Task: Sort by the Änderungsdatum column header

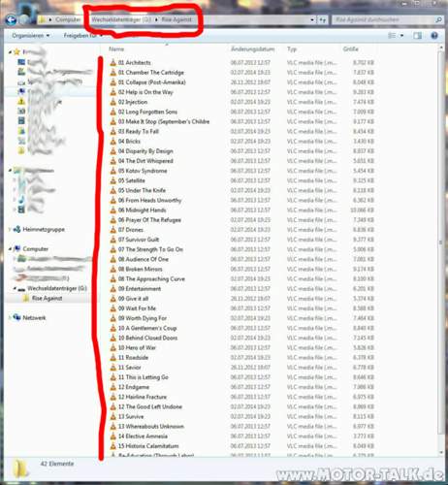Action: tap(253, 49)
